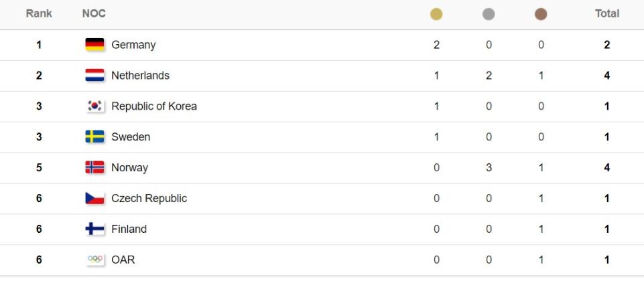Click the Republic of Korea flag icon
The width and height of the screenshot is (644, 285).
pos(94,106)
